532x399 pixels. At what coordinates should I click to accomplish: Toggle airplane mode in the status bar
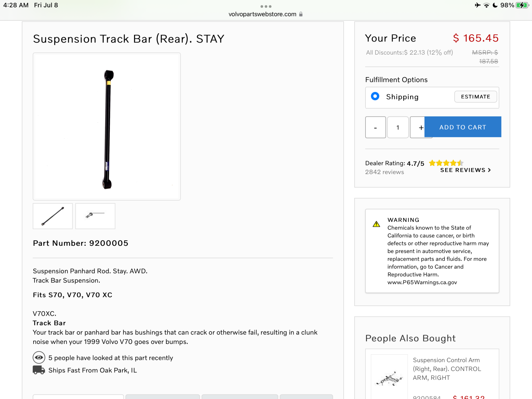(x=478, y=5)
